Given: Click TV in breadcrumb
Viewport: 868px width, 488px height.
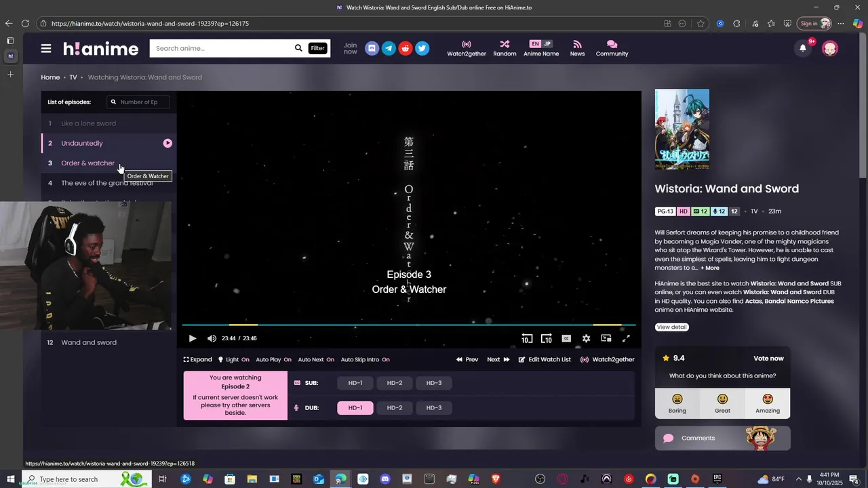Looking at the screenshot, I should (73, 77).
